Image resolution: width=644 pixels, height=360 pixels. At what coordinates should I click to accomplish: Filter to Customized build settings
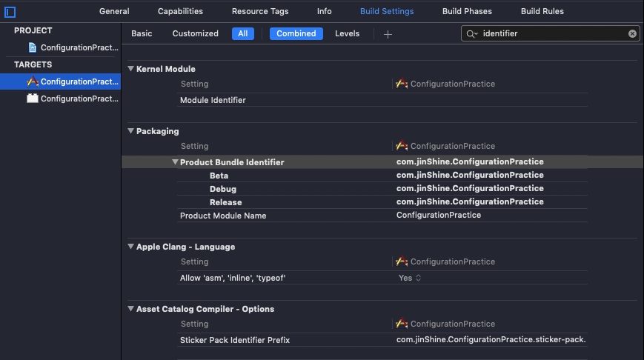click(196, 33)
